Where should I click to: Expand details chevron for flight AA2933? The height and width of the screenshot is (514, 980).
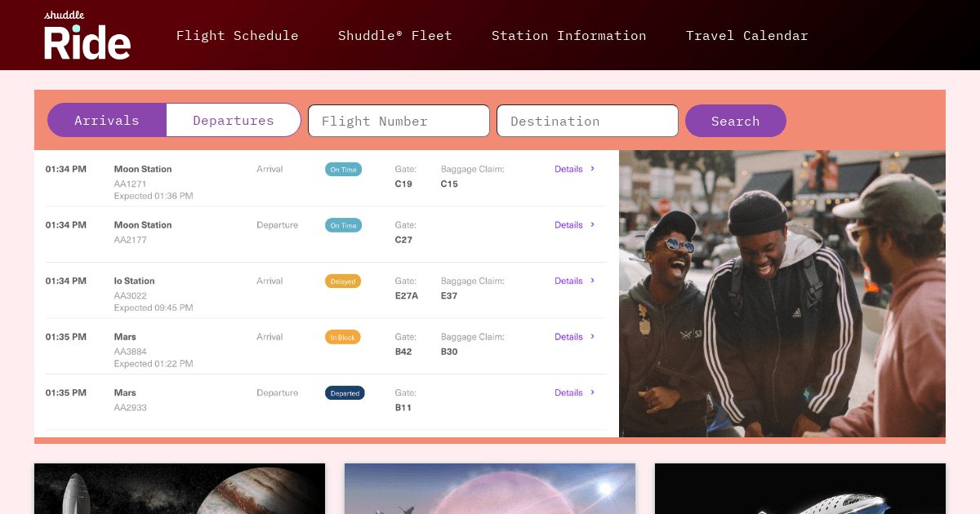tap(592, 392)
